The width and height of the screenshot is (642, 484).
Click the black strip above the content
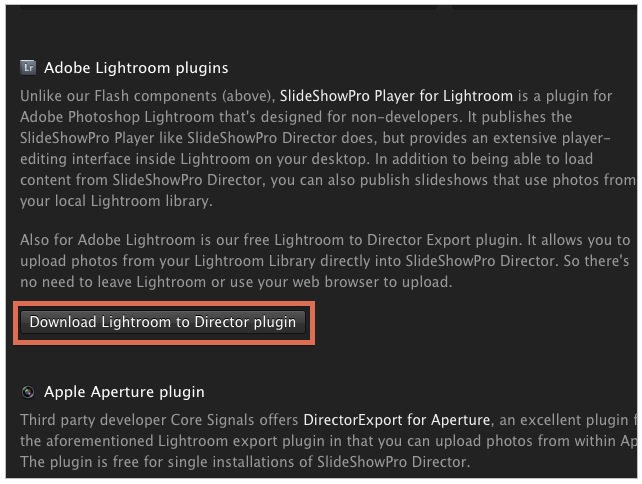point(320,3)
